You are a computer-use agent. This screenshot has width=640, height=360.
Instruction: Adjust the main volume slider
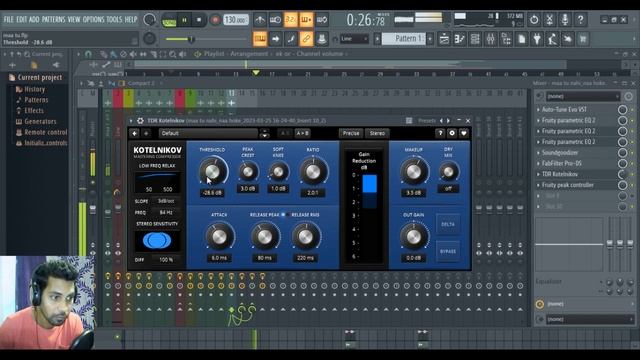tap(191, 39)
